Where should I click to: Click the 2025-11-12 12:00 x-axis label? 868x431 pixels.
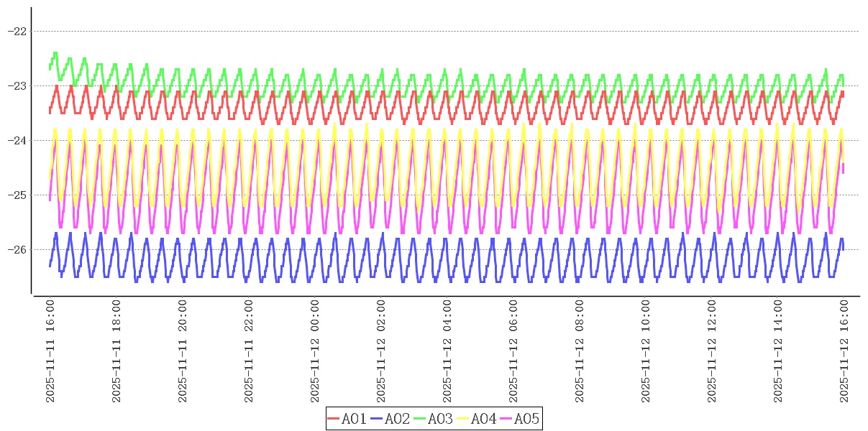(712, 351)
